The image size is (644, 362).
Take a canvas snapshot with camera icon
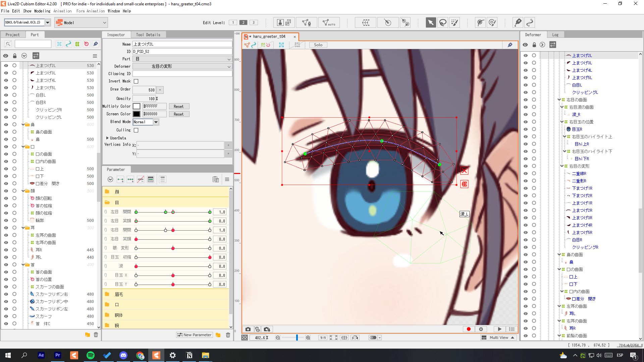coord(248,329)
